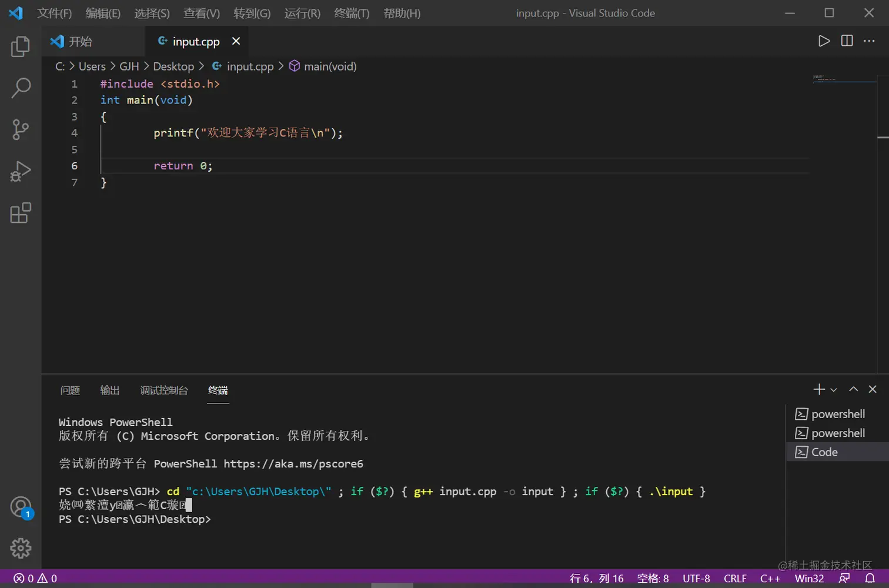Change language mode C++
Screen dimensions: 889x588
770,579
